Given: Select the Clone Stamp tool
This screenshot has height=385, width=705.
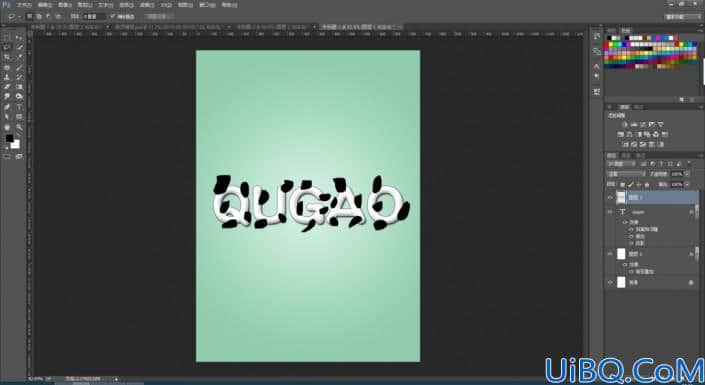Looking at the screenshot, I should click(7, 77).
